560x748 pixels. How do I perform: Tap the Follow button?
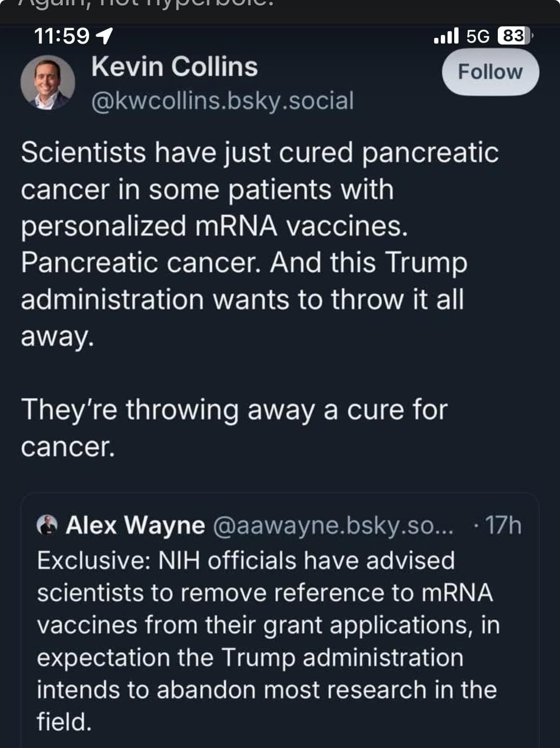[x=490, y=72]
